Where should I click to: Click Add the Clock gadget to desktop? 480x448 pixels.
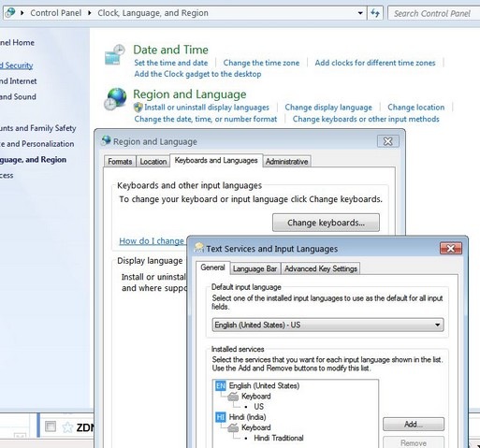tap(197, 74)
